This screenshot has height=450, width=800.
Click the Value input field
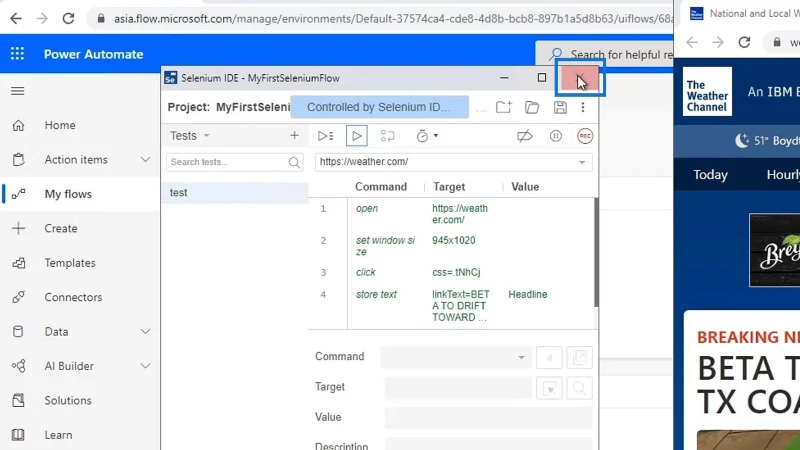(489, 417)
